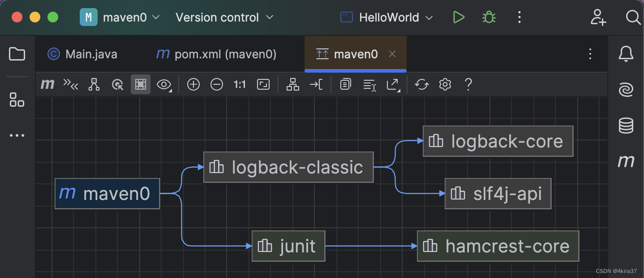Open editor tabs more options menu

click(x=590, y=54)
